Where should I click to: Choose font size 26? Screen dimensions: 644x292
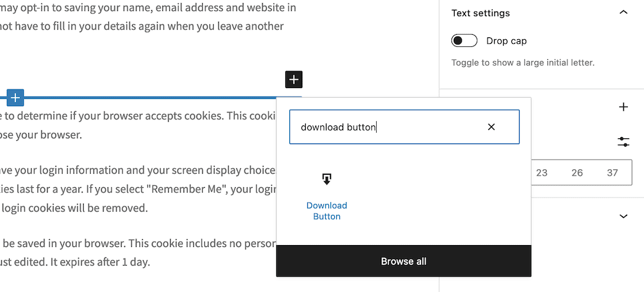click(x=577, y=172)
